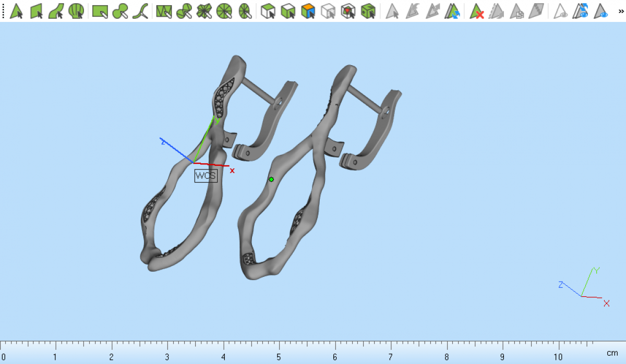The width and height of the screenshot is (626, 364).
Task: Delete marked triangles with red X icon
Action: point(477,11)
